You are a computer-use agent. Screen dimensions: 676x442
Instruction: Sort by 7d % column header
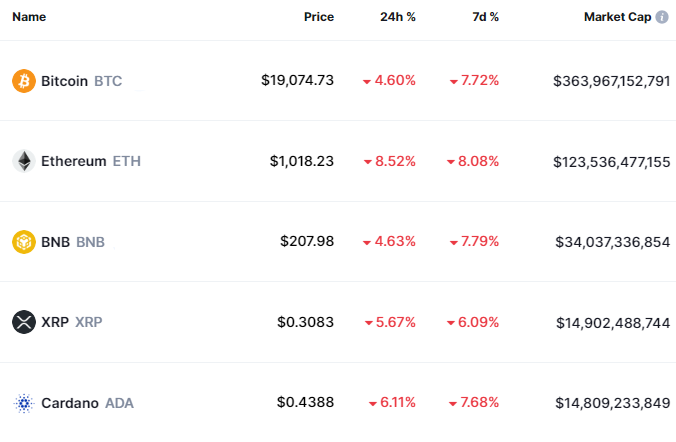point(485,17)
